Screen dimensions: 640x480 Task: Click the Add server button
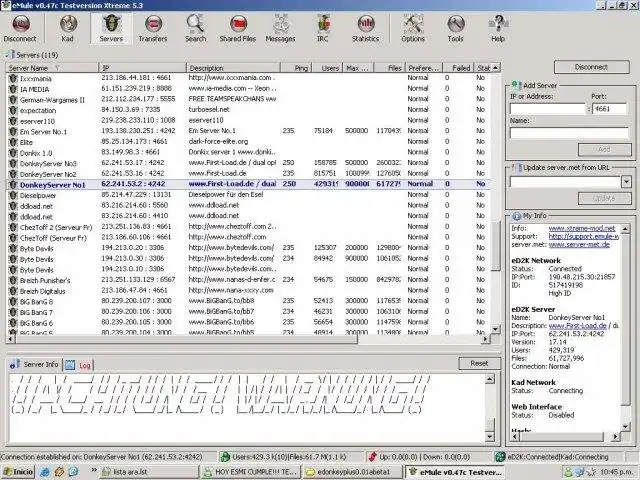pyautogui.click(x=604, y=149)
